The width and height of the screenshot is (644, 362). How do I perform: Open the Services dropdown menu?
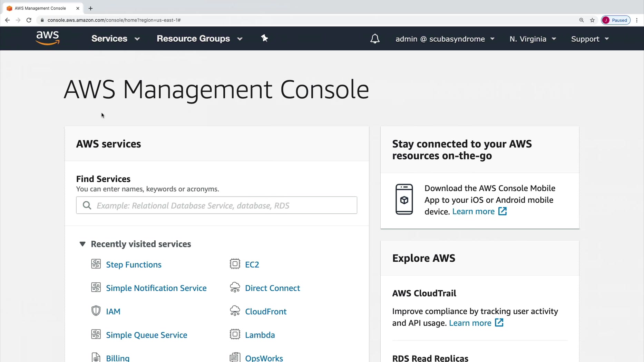pos(115,39)
